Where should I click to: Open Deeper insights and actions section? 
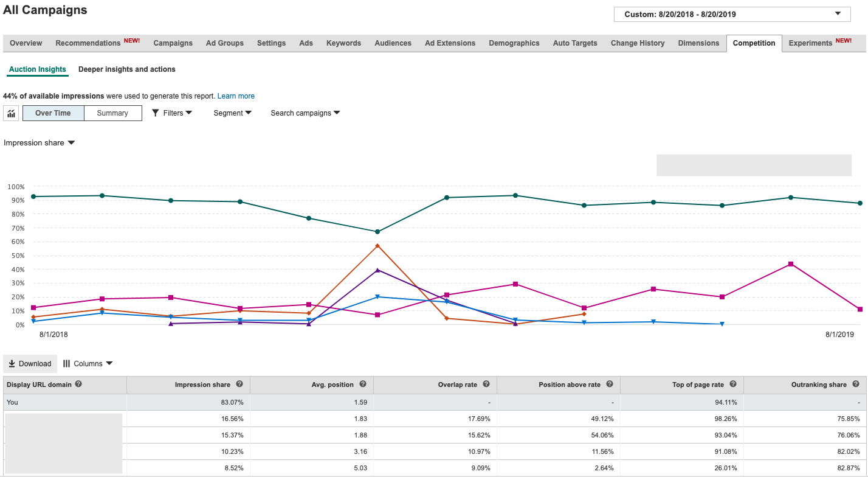[127, 69]
